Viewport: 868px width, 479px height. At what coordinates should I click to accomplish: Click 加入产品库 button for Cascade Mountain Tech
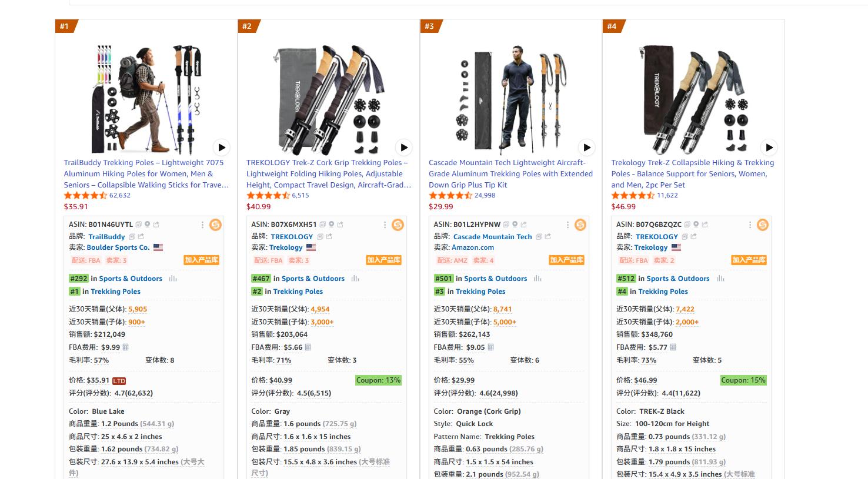click(x=566, y=260)
